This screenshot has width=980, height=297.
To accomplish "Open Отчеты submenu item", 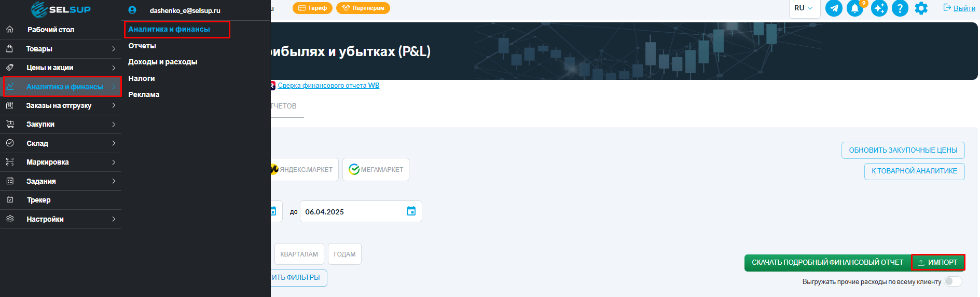I will point(142,46).
